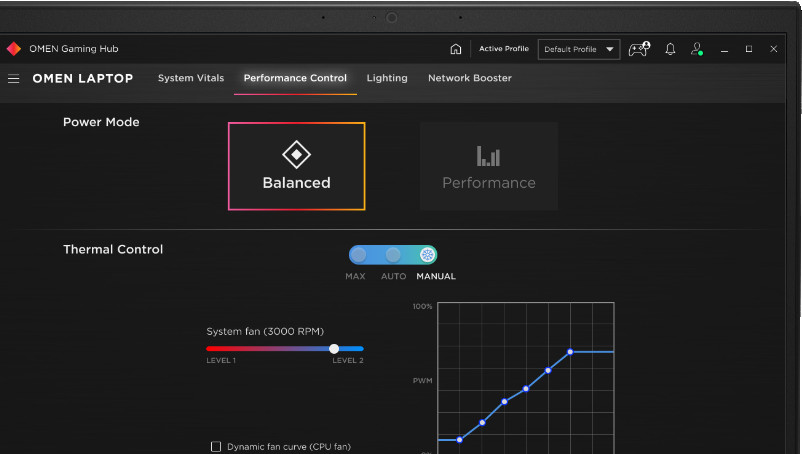Click the bar chart icon in Performance mode

488,156
